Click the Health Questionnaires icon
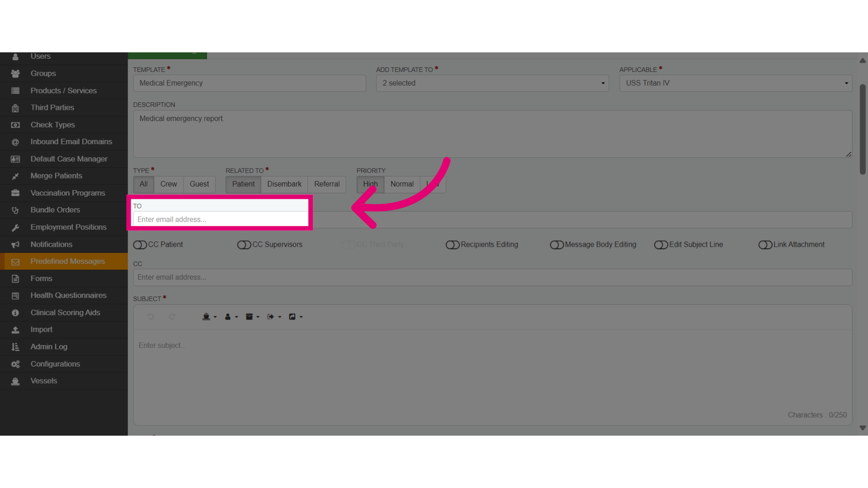The height and width of the screenshot is (488, 868). [x=15, y=296]
